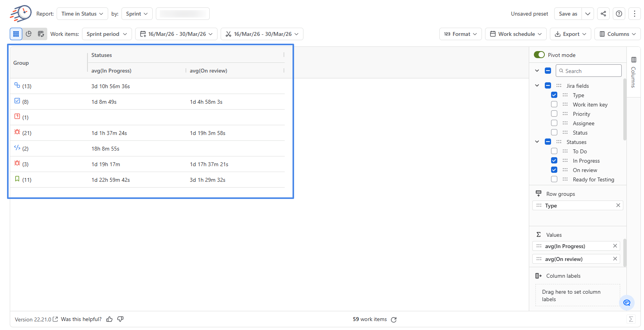Toggle the select-all columns checkbox
Viewport: 644px width, 330px height.
[x=548, y=71]
